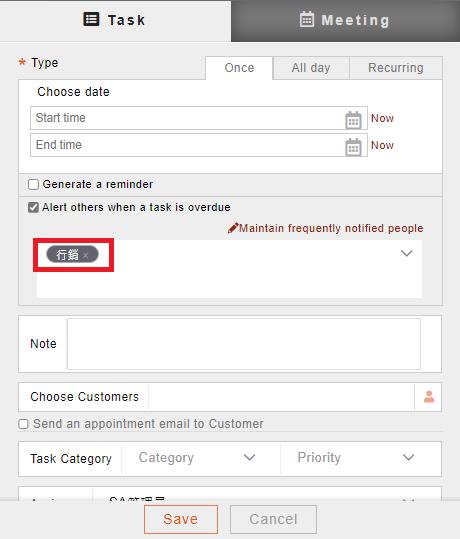
Task: Expand the notified people dropdown chevron
Action: coord(407,253)
